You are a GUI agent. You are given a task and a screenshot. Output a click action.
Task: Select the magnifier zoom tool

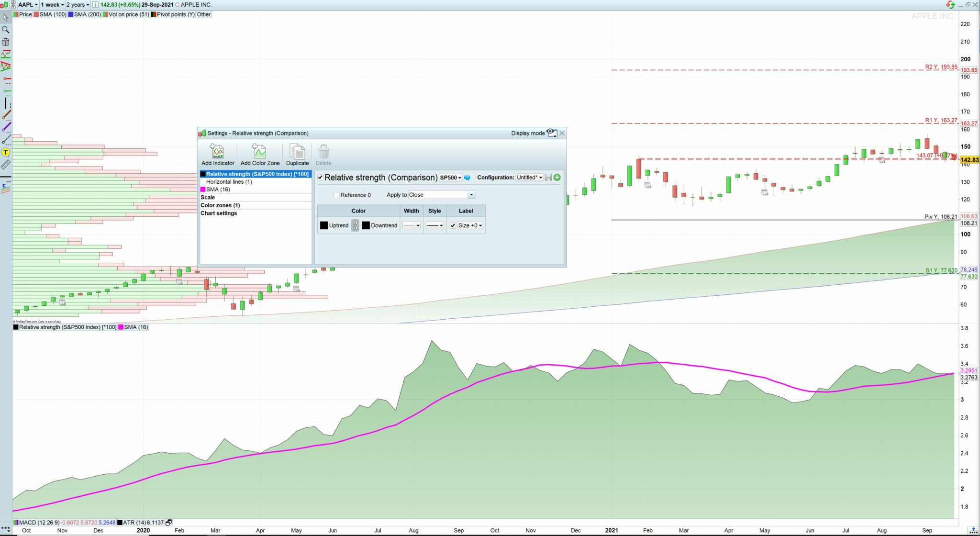[6, 30]
